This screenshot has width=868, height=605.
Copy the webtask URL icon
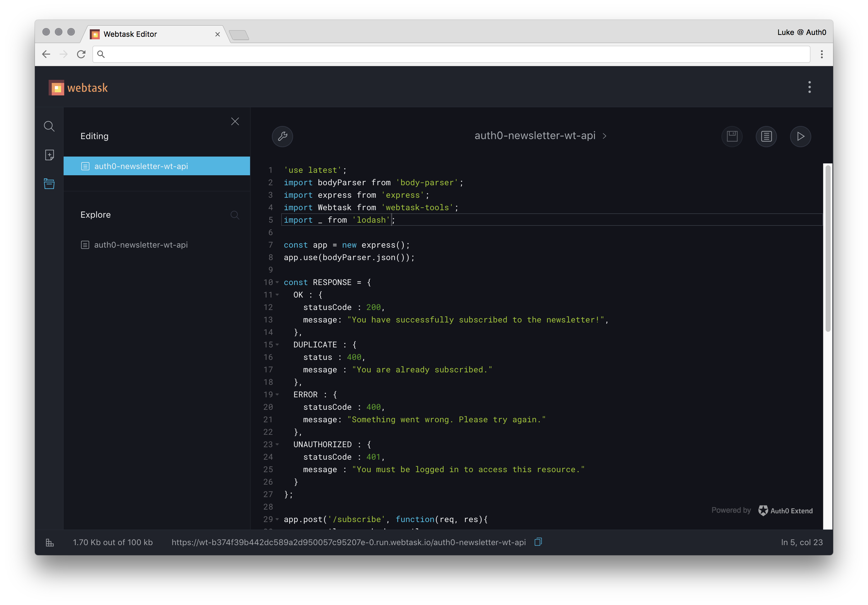coord(538,542)
